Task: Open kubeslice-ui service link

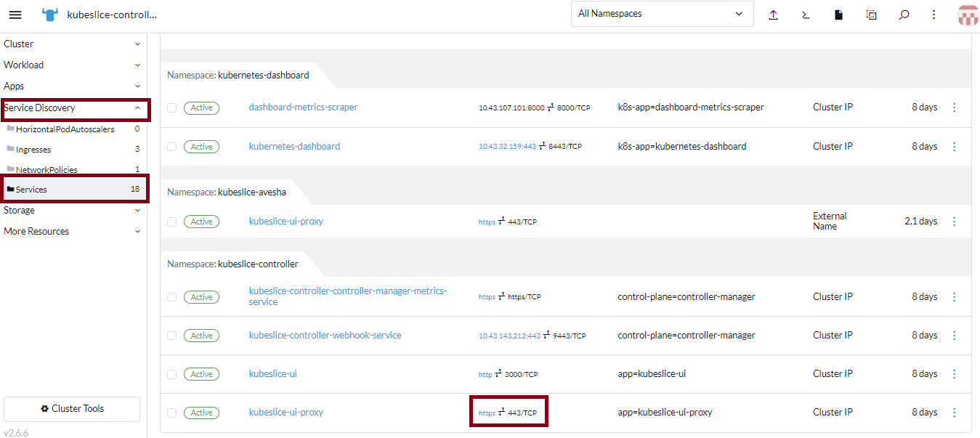Action: (272, 374)
